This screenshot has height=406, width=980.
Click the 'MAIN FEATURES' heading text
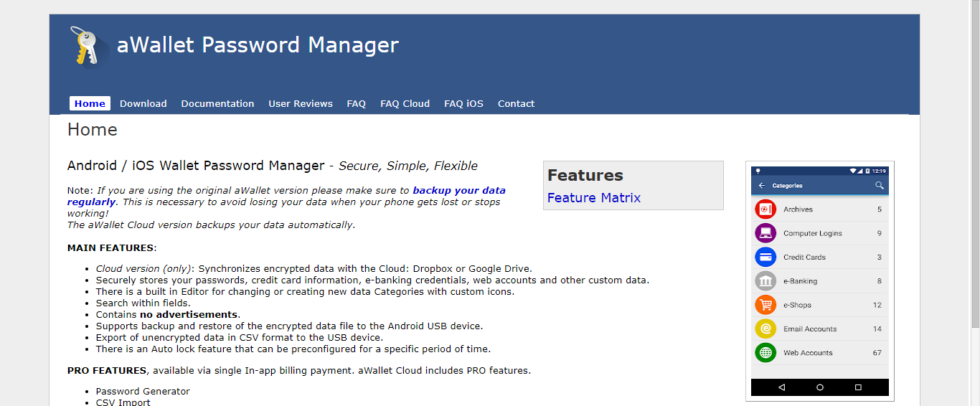(110, 248)
